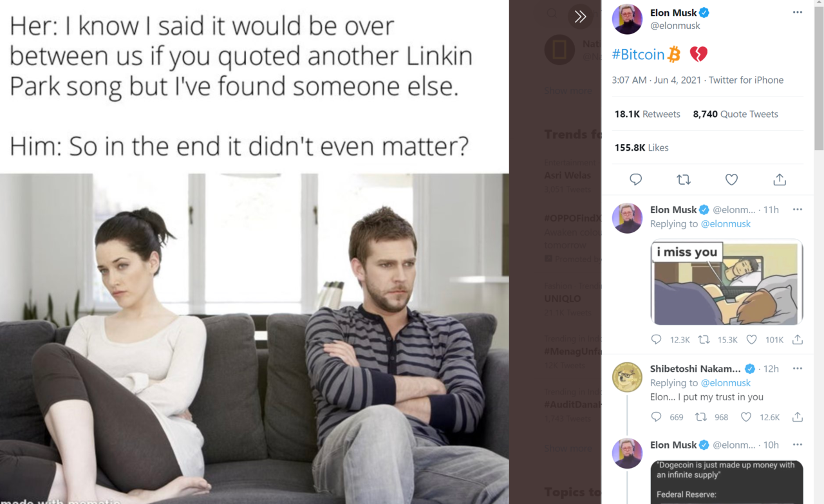
Task: Reply to the main #Bitcoin tweet
Action: [635, 180]
